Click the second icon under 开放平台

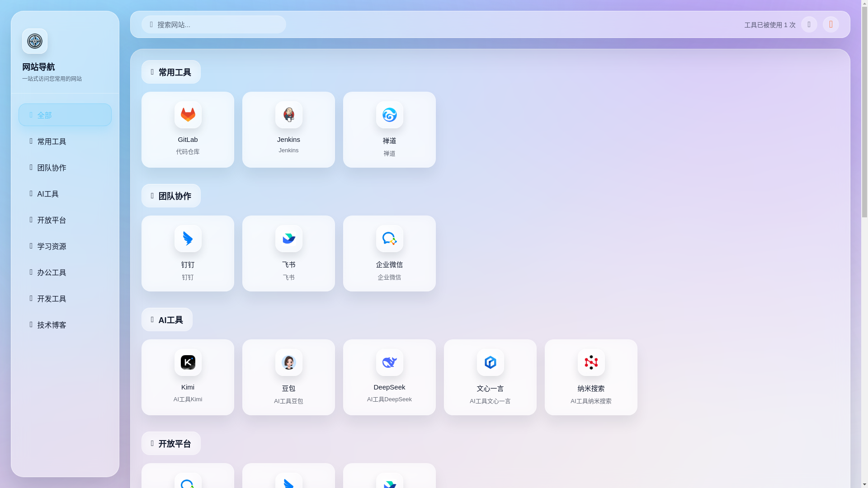tap(288, 481)
